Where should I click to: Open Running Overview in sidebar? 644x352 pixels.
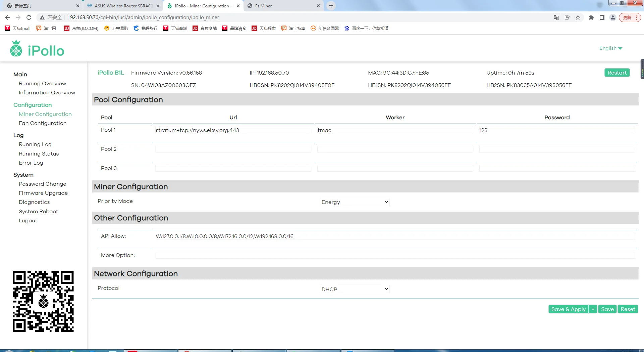(x=42, y=84)
